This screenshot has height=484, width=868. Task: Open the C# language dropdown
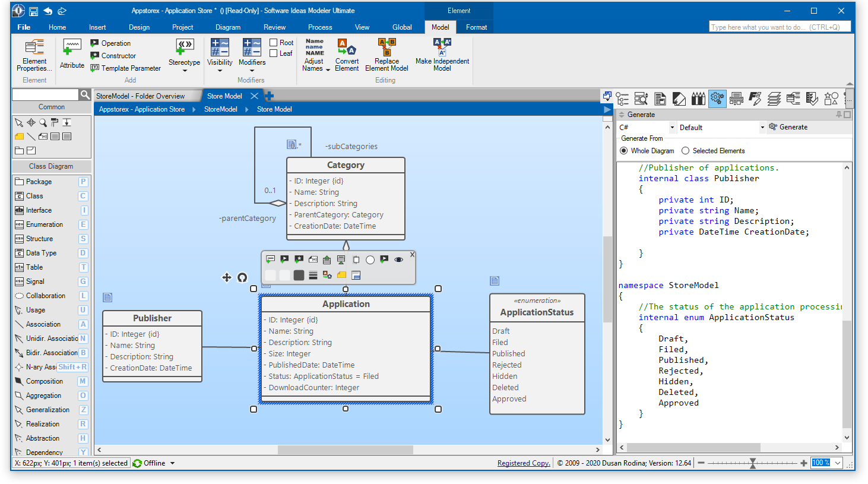(x=672, y=128)
